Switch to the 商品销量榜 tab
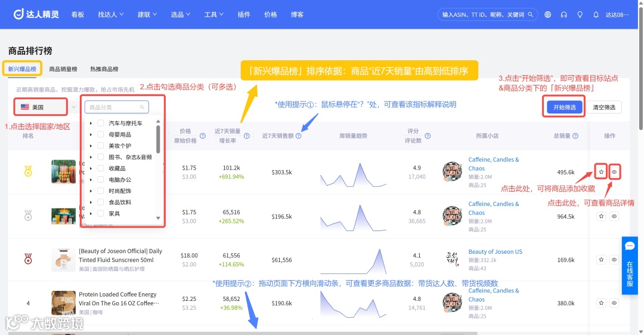 63,69
